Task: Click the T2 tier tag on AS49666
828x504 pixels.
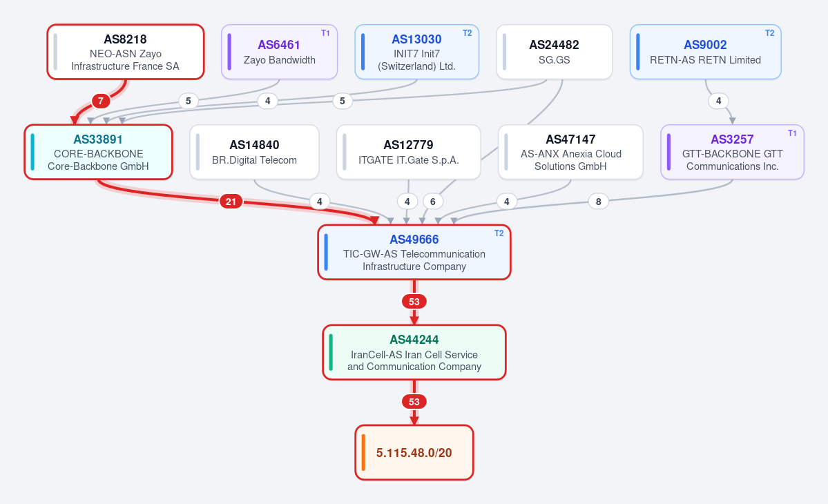Action: (x=499, y=233)
